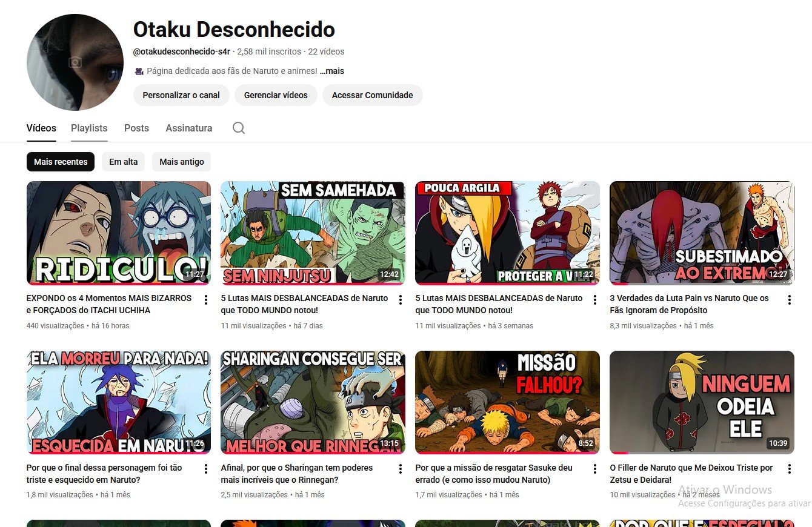Click '1,7 mil visualizações • há 1 mês' text

467,495
